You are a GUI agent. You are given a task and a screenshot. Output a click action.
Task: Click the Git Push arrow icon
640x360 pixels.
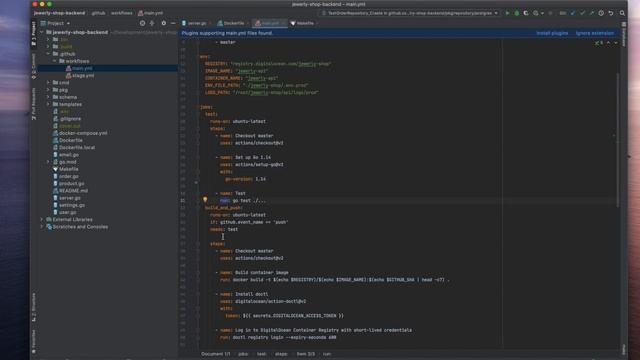click(x=591, y=13)
